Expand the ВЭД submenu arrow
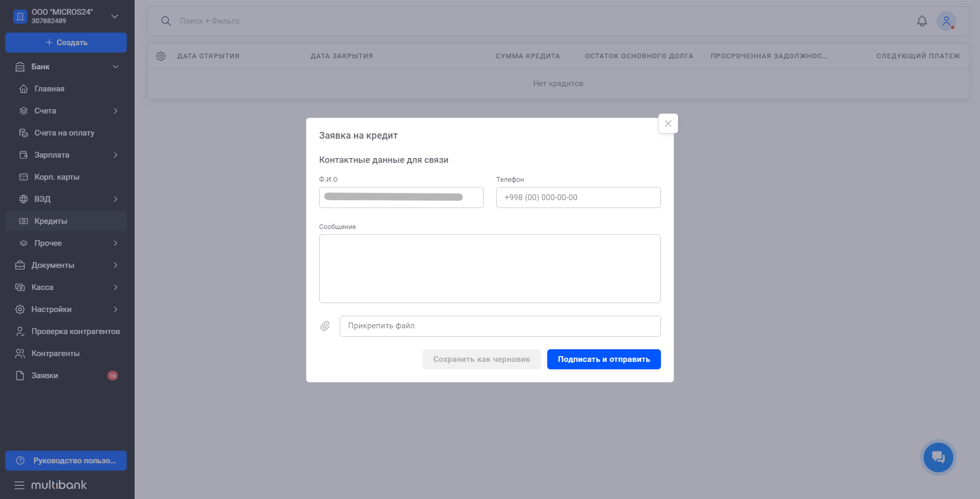 (x=116, y=199)
